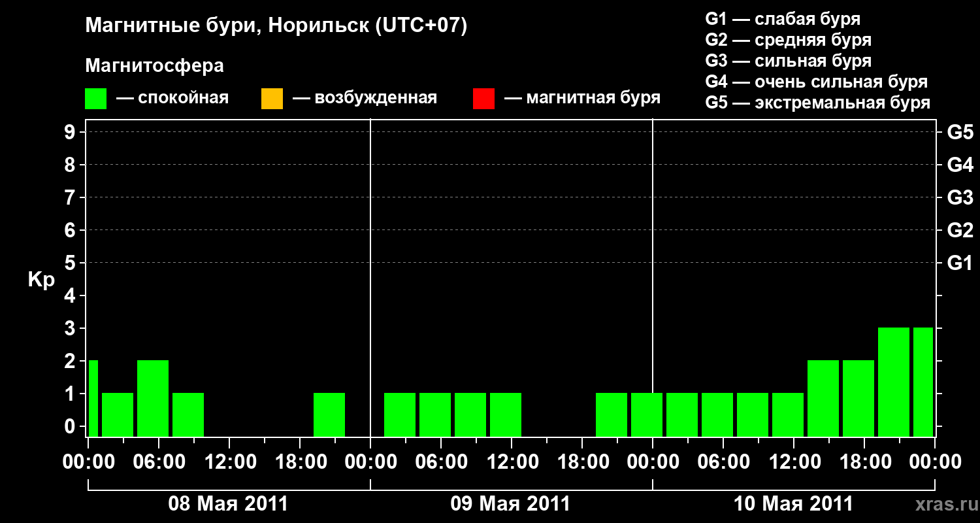Viewport: 980px width, 523px height.
Task: Click the right-axis 'G2' label
Action: (960, 230)
